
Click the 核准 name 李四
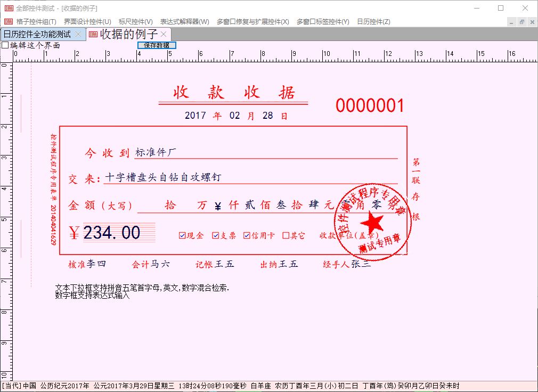tap(96, 264)
